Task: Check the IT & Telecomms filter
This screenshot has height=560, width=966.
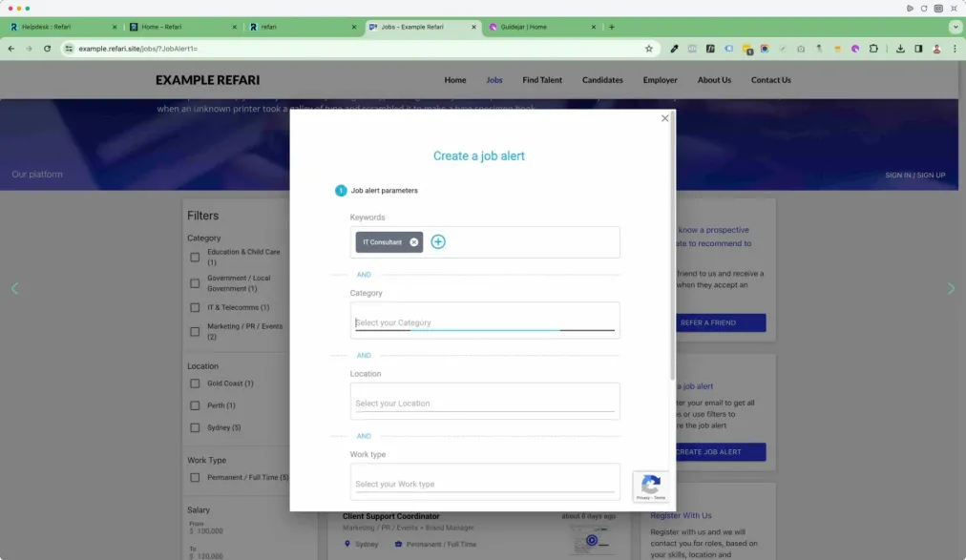Action: (x=195, y=307)
